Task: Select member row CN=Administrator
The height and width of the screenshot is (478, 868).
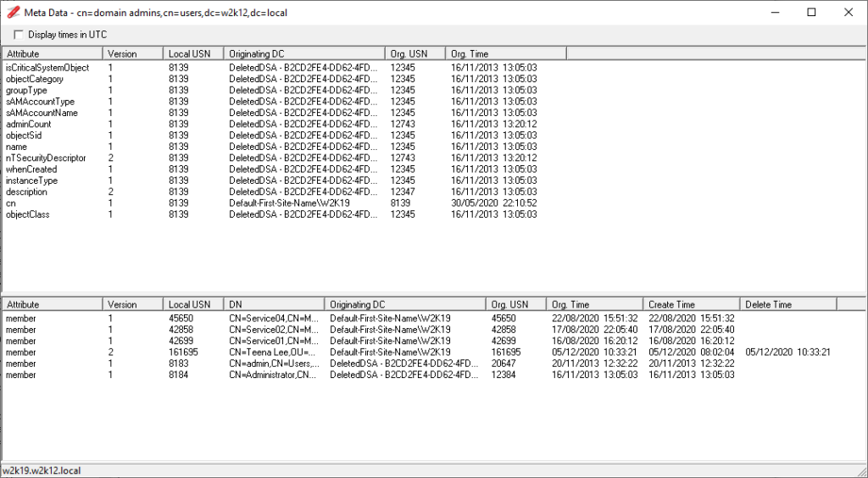Action: (x=420, y=375)
